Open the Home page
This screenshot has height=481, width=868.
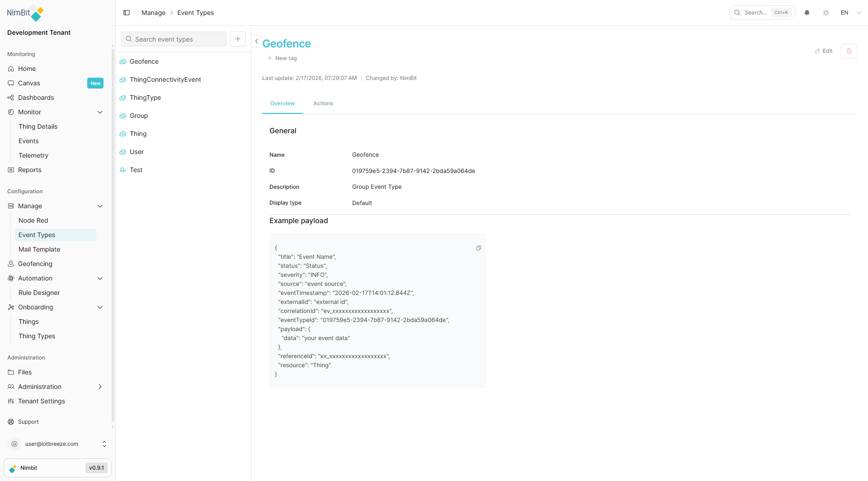27,69
